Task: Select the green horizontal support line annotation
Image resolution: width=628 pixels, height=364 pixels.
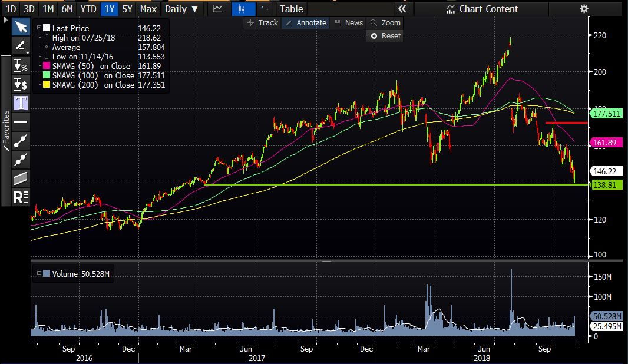Action: [x=396, y=184]
